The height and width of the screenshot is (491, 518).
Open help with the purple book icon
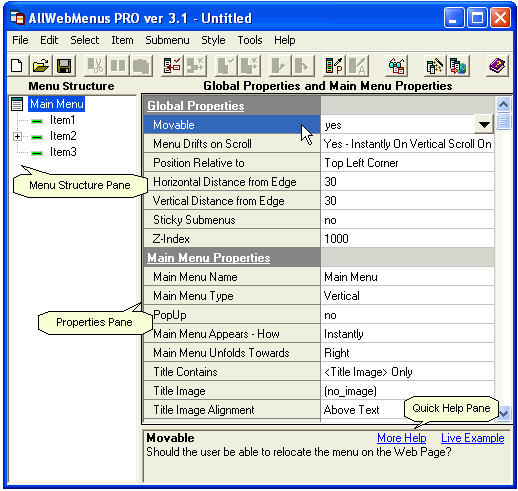(497, 65)
